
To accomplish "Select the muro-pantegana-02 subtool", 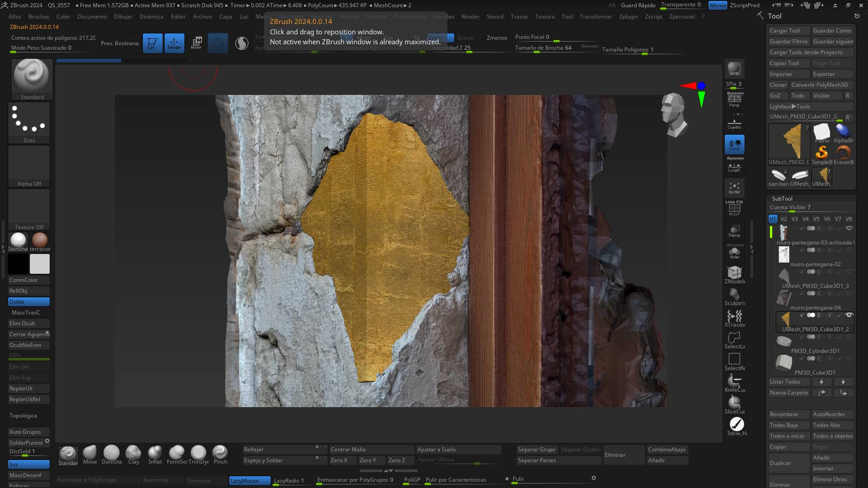I will coord(815,264).
